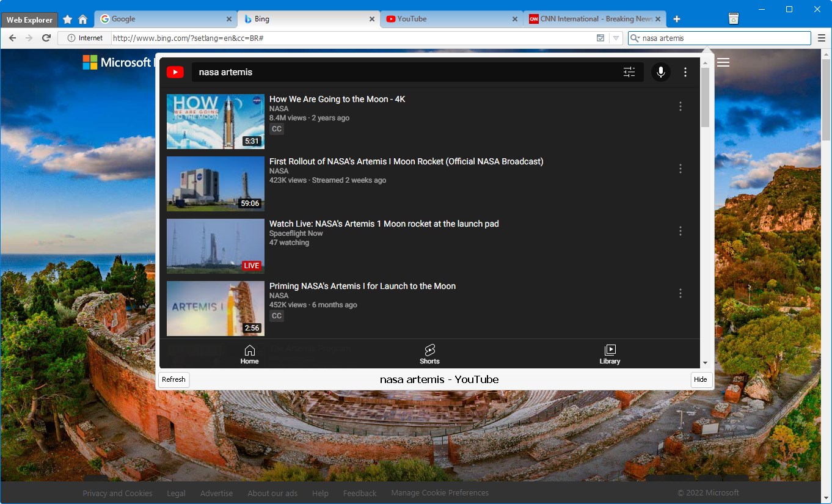The image size is (832, 504).
Task: Open Manage Cookie Preferences link
Action: pos(440,493)
